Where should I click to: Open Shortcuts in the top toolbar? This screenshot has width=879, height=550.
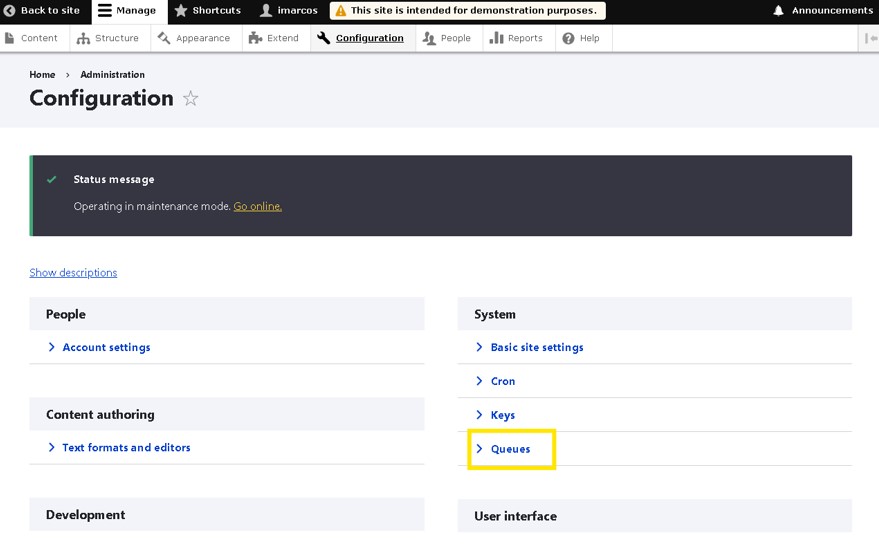pos(208,11)
